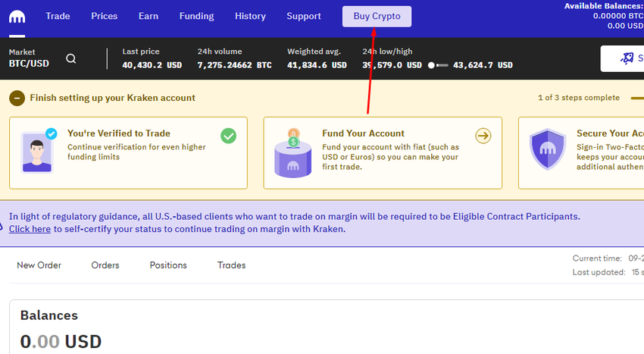Click the rocket icon button

tap(623, 59)
